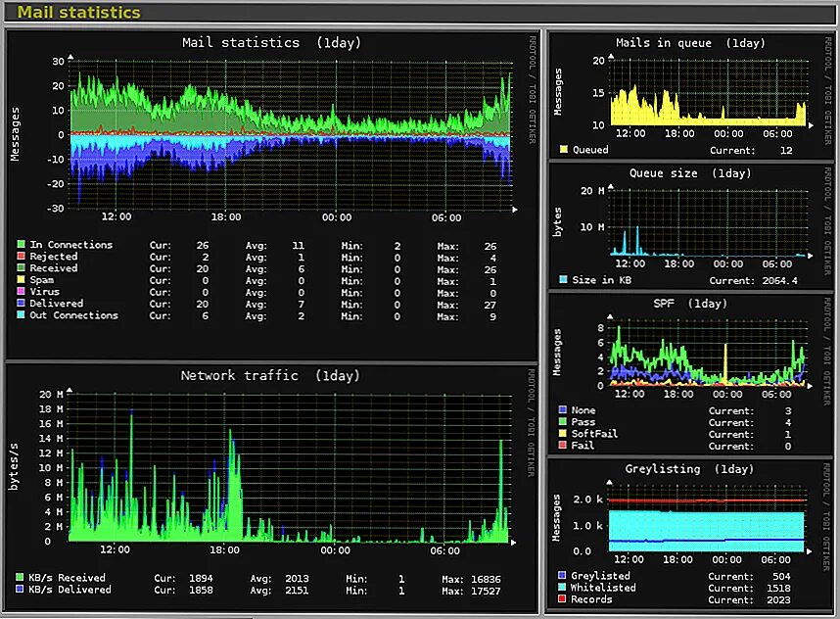This screenshot has height=619, width=840.
Task: Click the KB/s Delivered avg value 2151
Action: point(297,591)
